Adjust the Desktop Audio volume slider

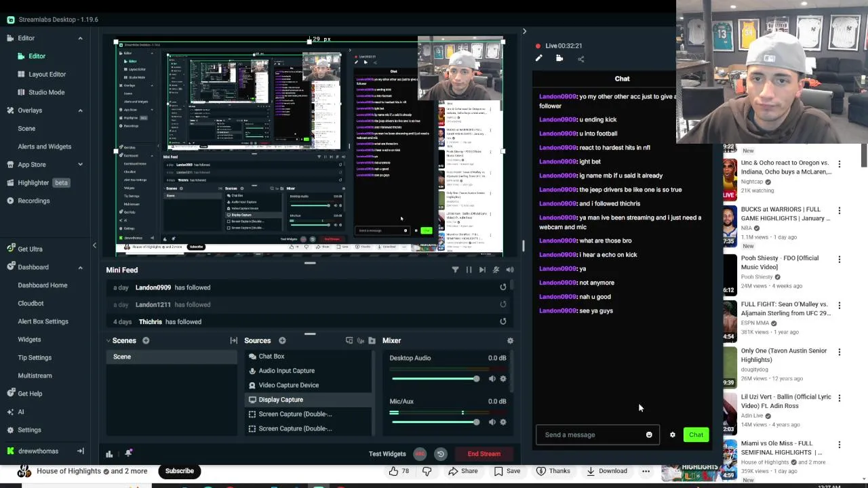point(435,379)
